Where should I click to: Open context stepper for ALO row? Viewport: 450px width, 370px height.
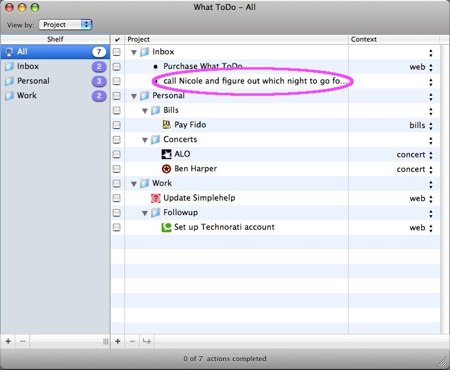[431, 155]
